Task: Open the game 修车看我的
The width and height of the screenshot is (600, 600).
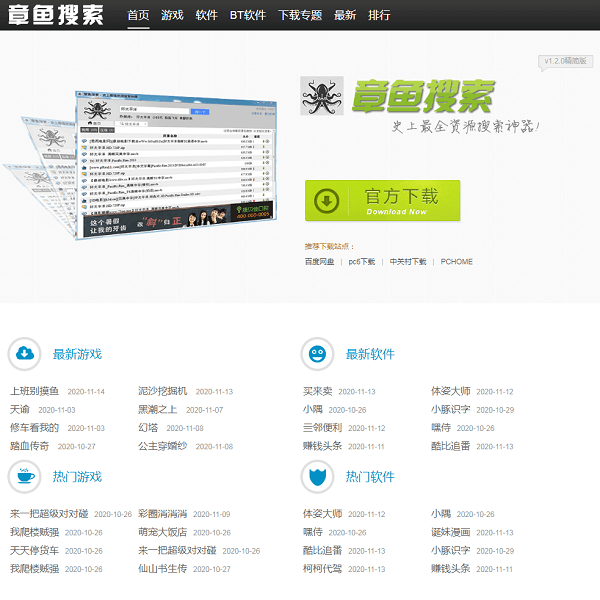Action: tap(34, 428)
